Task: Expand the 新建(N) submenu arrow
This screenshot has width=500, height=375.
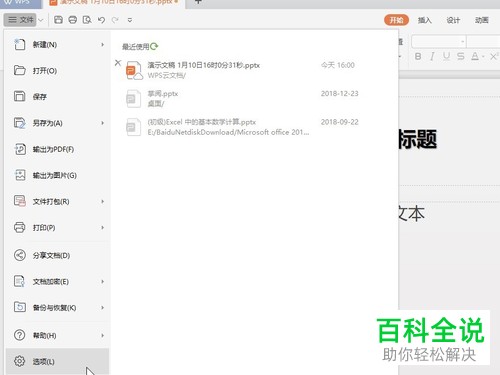Action: (x=102, y=44)
